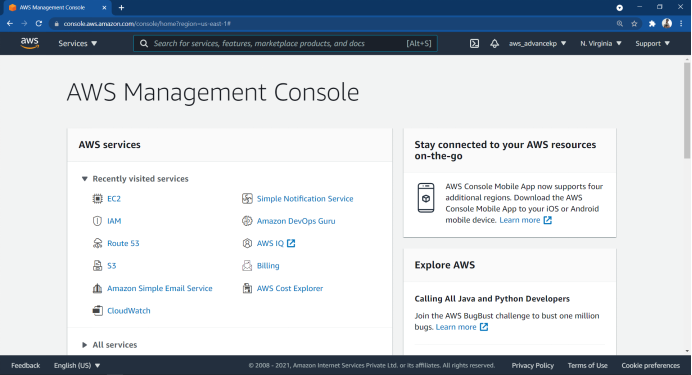The width and height of the screenshot is (692, 375).
Task: Click the AWS logo home icon
Action: tap(30, 43)
